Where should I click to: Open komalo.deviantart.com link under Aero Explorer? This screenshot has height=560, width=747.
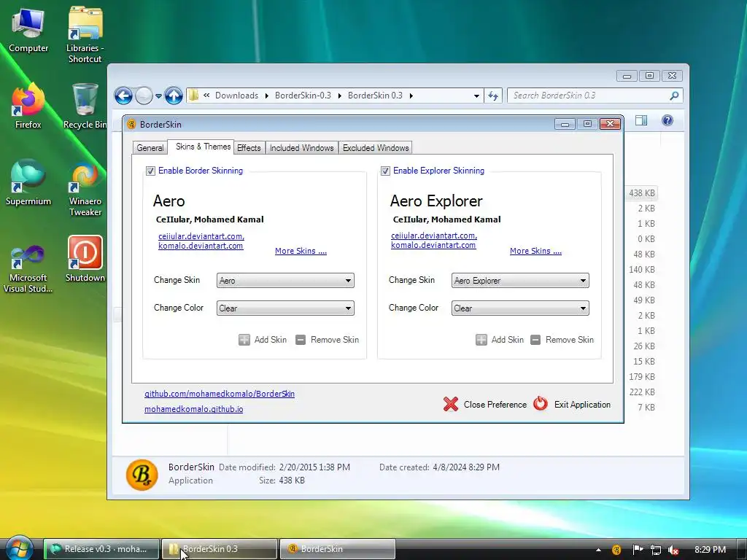click(433, 245)
